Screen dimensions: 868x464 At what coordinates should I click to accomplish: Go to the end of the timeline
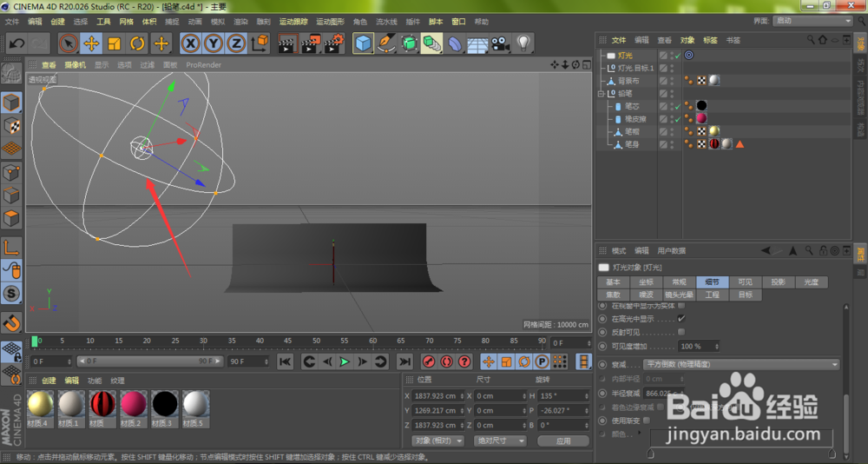click(404, 362)
